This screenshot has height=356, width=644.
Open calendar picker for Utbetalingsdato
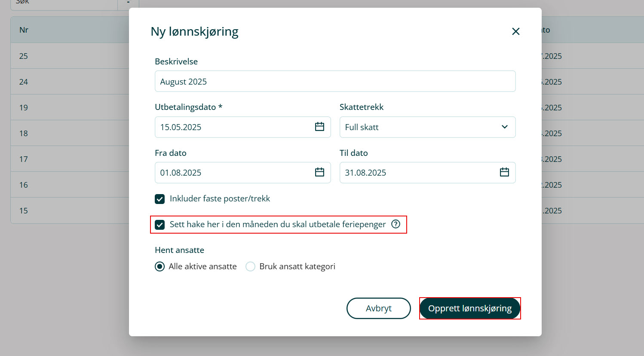point(319,127)
